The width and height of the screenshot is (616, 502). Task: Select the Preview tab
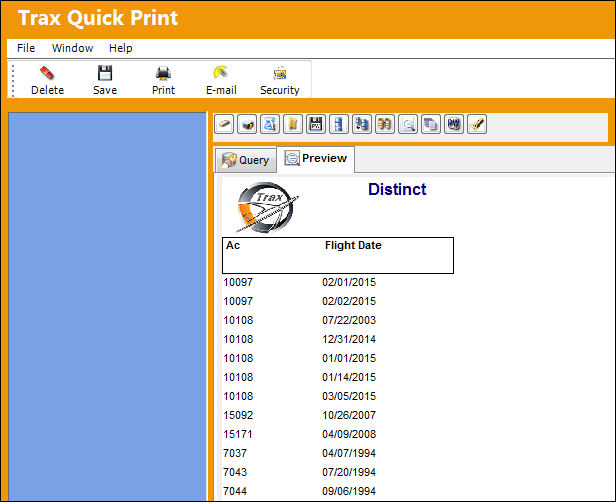pyautogui.click(x=315, y=159)
